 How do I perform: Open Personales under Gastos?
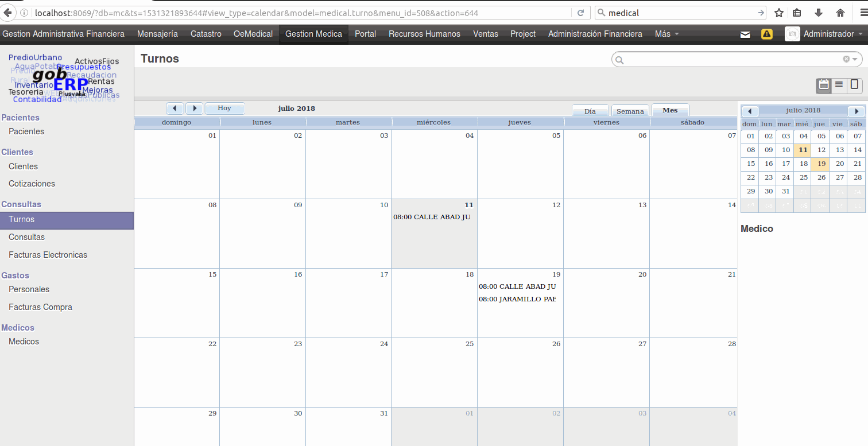tap(29, 289)
